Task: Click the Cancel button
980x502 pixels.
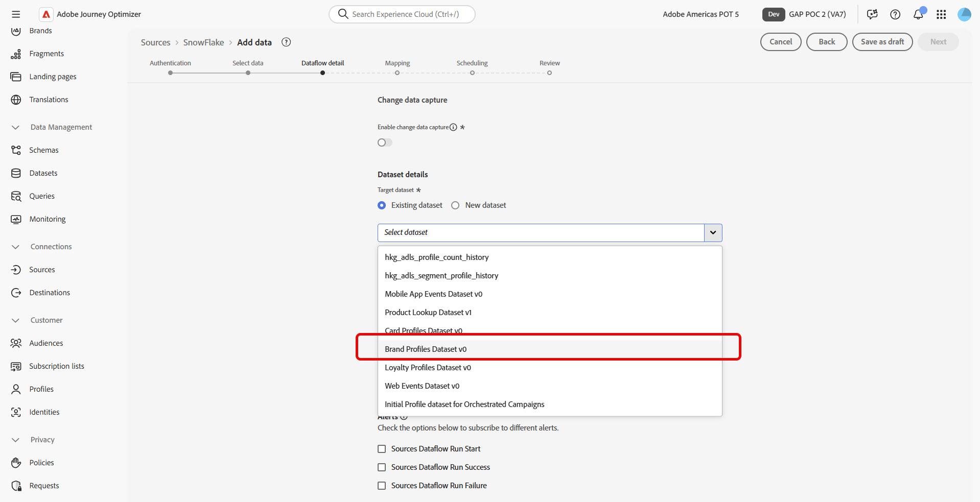Action: (x=781, y=42)
